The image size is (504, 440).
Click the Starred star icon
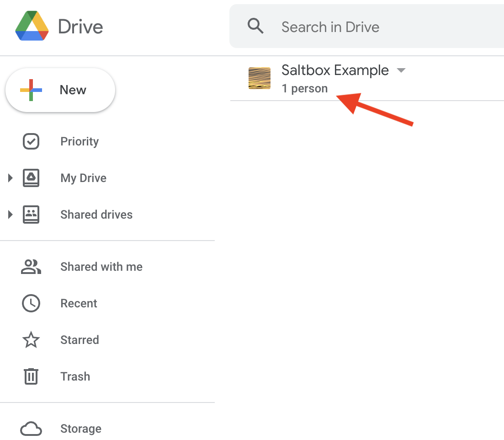(x=31, y=340)
